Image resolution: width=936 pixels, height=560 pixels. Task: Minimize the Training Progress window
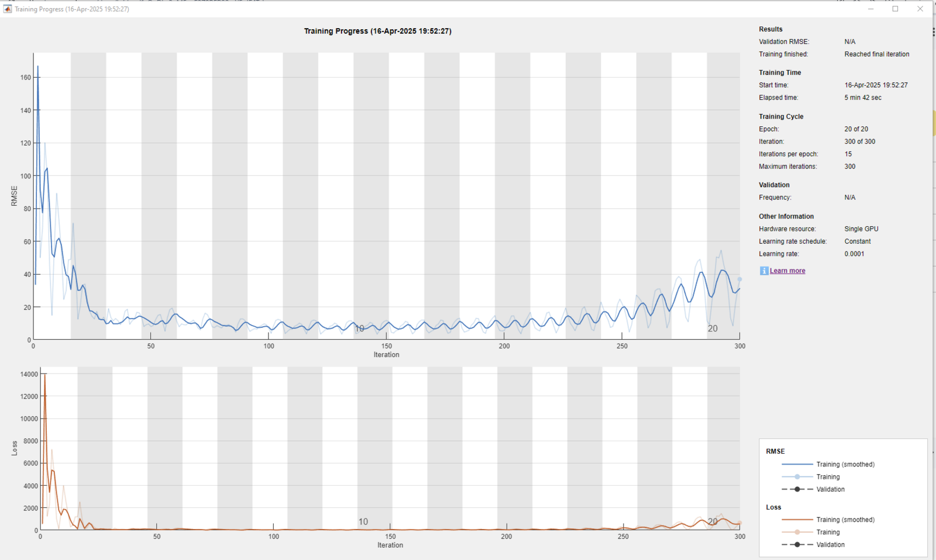tap(871, 9)
